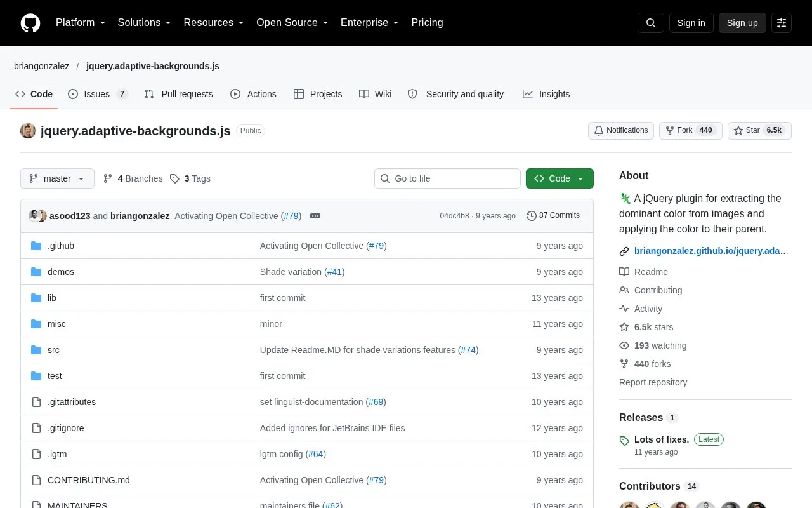The height and width of the screenshot is (508, 812).
Task: Open the Security and quality tab
Action: [x=456, y=94]
